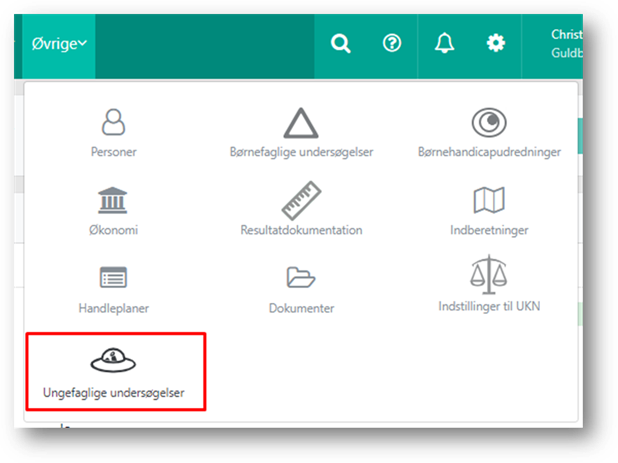The width and height of the screenshot is (618, 463).
Task: Click the Indstillinger til UKN scales icon
Action: click(489, 274)
